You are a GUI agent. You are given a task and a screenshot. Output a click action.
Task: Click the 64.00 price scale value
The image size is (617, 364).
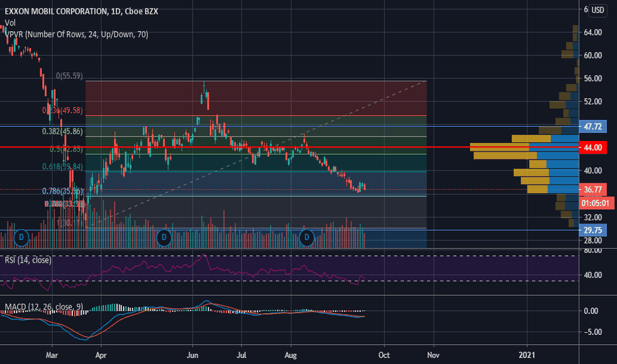(x=593, y=32)
